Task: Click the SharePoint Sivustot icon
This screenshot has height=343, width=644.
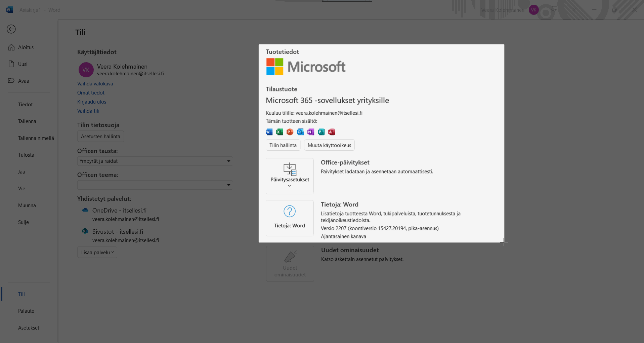Action: coord(85,231)
